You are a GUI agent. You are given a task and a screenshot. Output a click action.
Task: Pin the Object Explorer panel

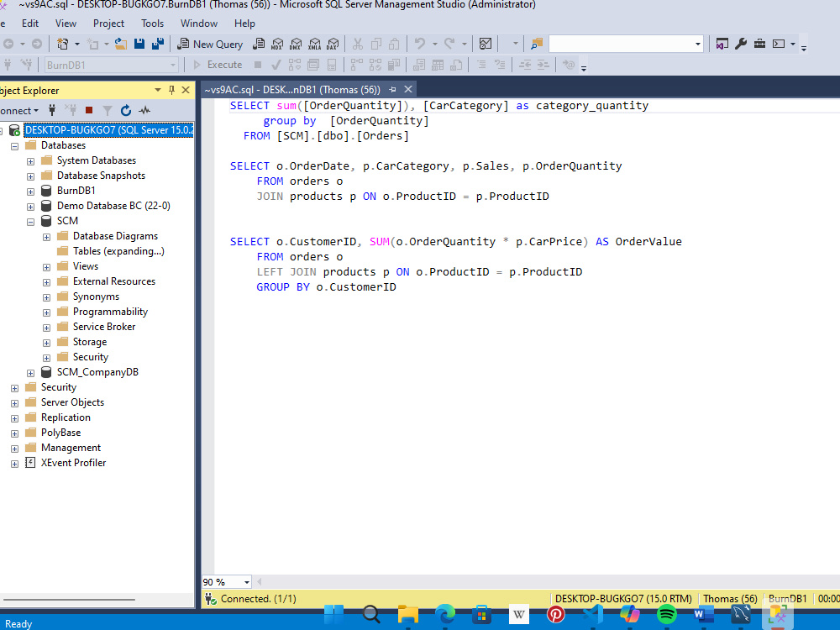click(x=172, y=90)
